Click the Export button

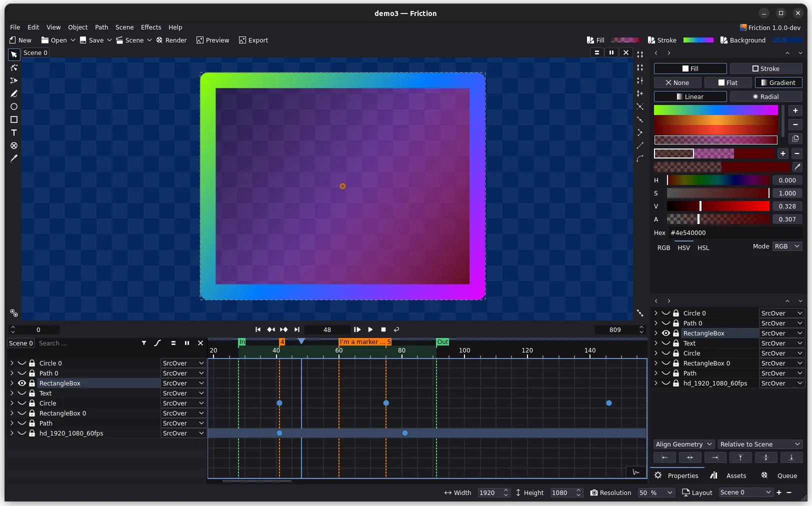(253, 40)
